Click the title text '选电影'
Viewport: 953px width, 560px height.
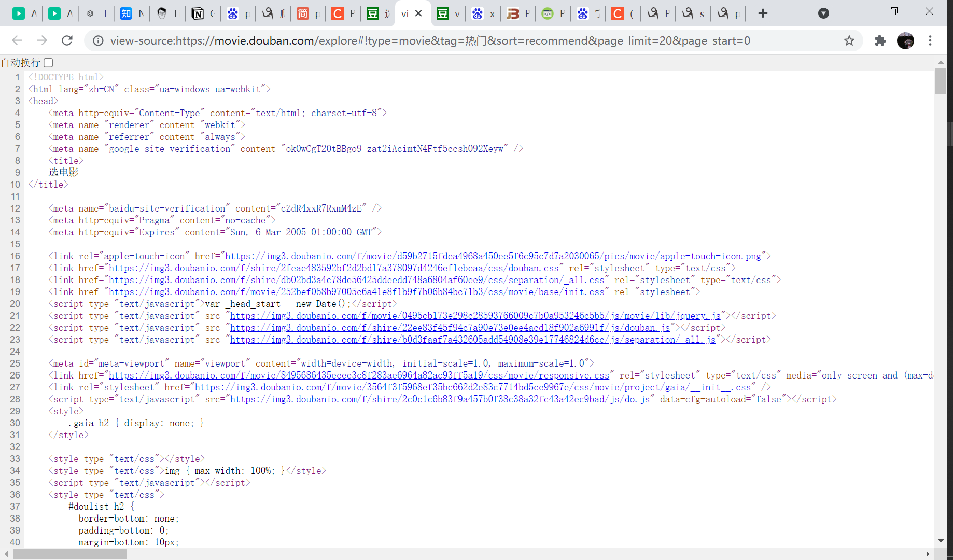(64, 173)
